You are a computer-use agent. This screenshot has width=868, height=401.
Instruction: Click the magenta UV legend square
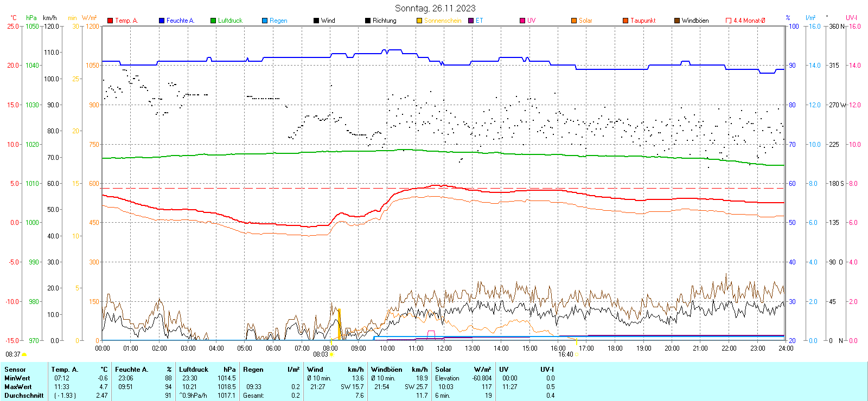coord(522,21)
